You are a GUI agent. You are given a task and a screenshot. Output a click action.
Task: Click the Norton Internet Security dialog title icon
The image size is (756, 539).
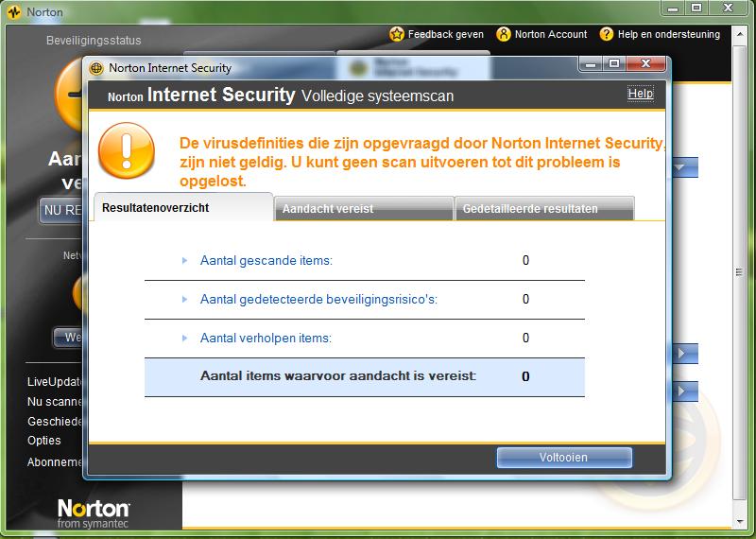coord(96,68)
